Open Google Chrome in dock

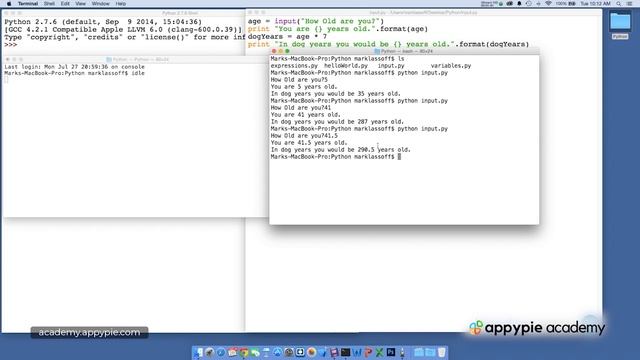point(244,352)
